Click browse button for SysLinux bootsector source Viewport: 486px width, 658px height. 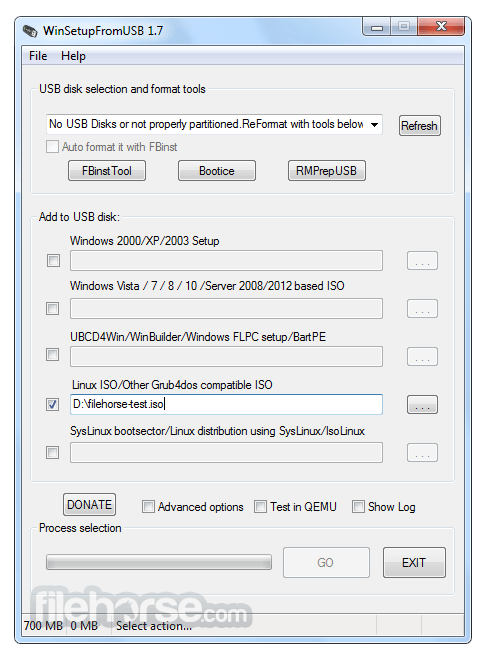pos(422,452)
